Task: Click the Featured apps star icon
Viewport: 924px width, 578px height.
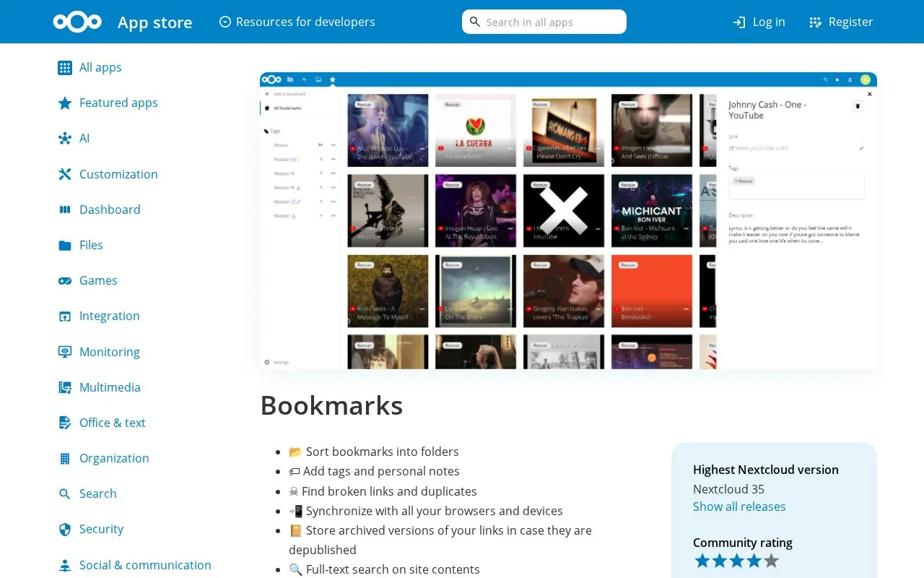Action: pos(65,103)
